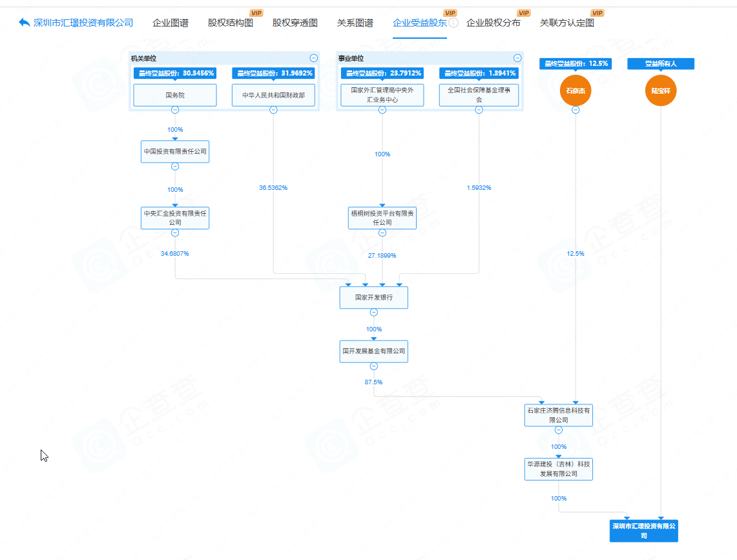737x560 pixels.
Task: Click the 最终受益股份: 31.9692% label
Action: pyautogui.click(x=273, y=73)
